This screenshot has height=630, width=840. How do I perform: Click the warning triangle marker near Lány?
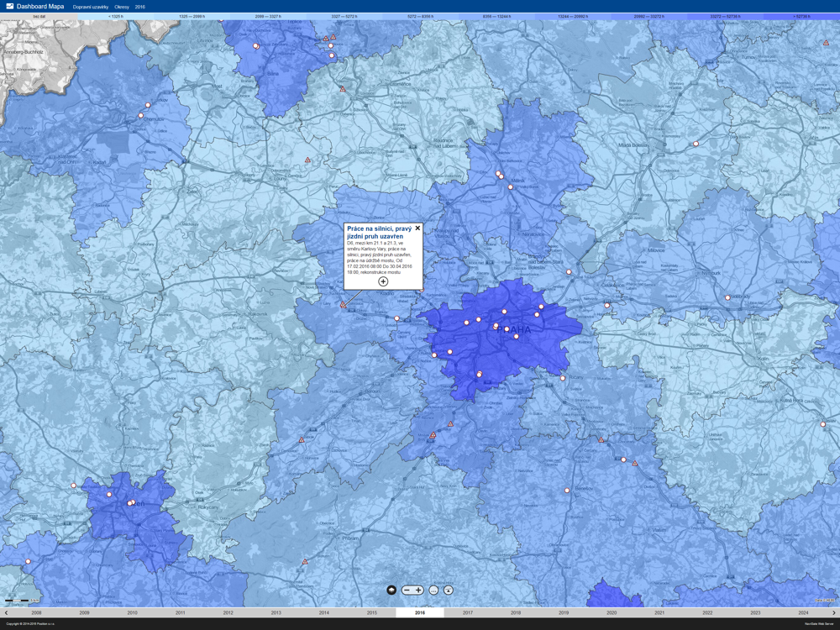click(344, 305)
